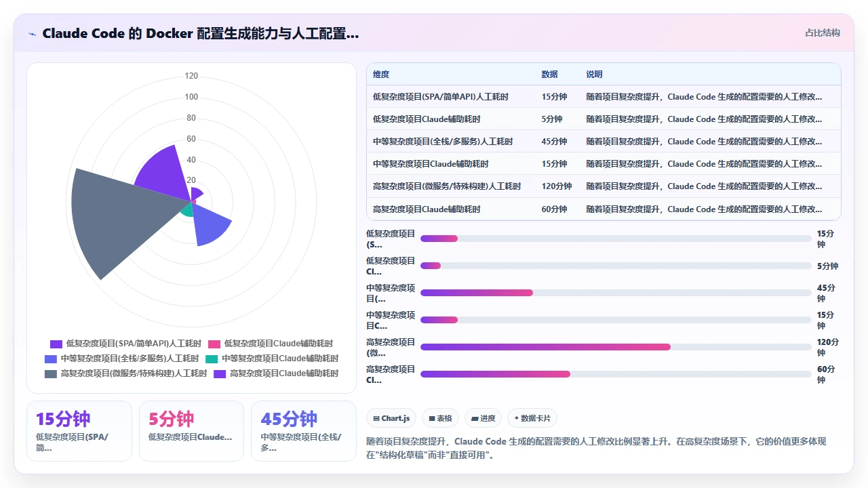This screenshot has width=868, height=488.
Task: Click the 维度 column header
Action: pyautogui.click(x=381, y=75)
